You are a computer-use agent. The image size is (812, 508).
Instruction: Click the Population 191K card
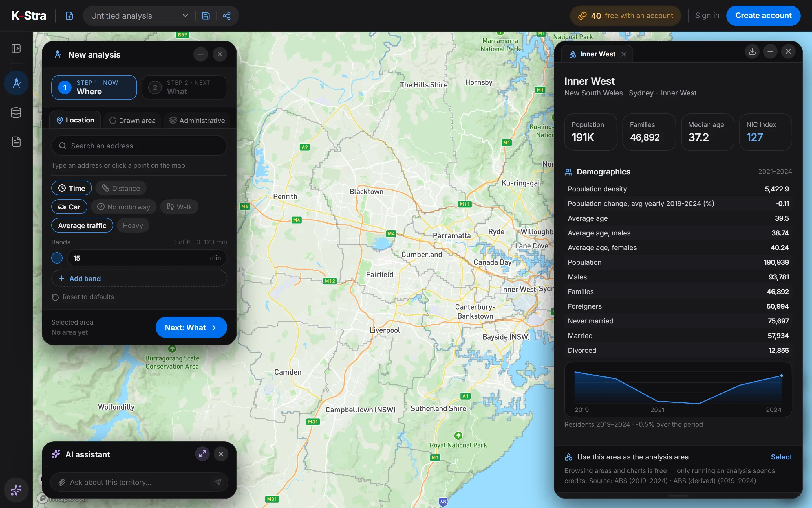point(591,132)
